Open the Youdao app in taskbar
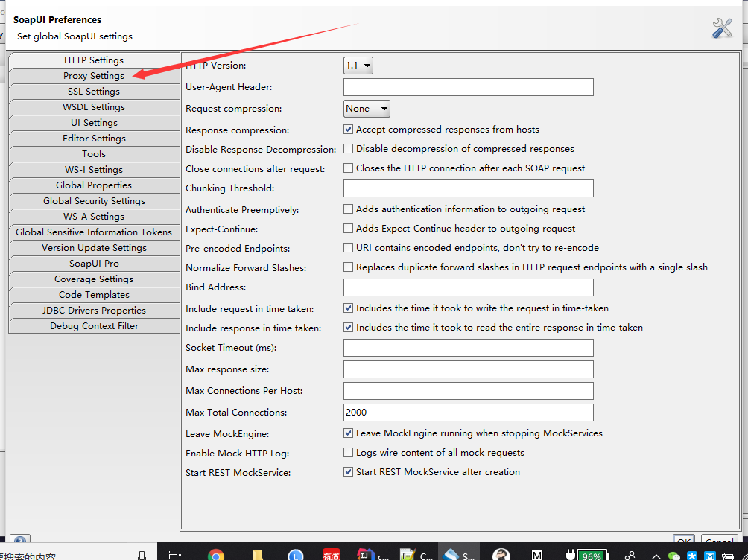The width and height of the screenshot is (748, 560). click(x=332, y=554)
